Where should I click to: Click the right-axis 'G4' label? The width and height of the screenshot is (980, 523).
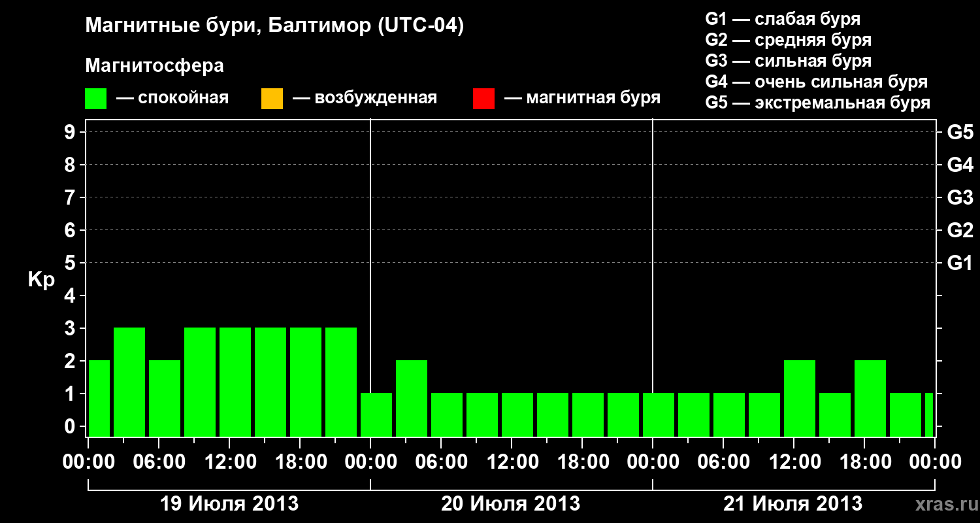pos(960,165)
